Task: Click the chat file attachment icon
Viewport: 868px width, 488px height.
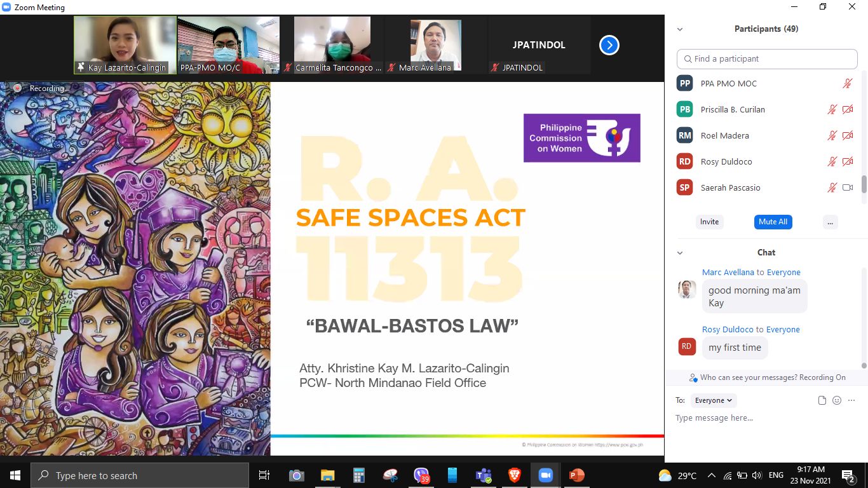Action: pyautogui.click(x=822, y=400)
